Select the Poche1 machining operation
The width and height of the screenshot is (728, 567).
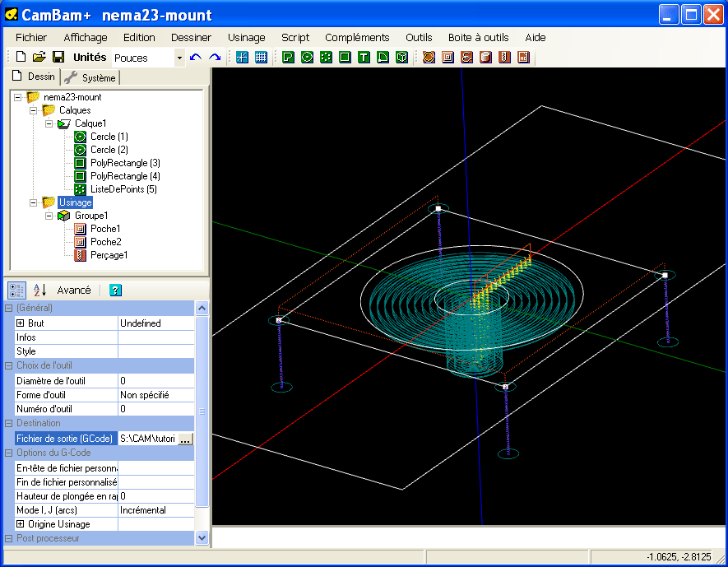point(105,229)
